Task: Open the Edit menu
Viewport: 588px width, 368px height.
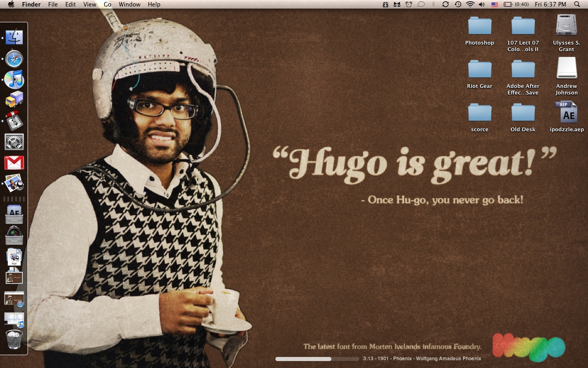Action: (x=71, y=4)
